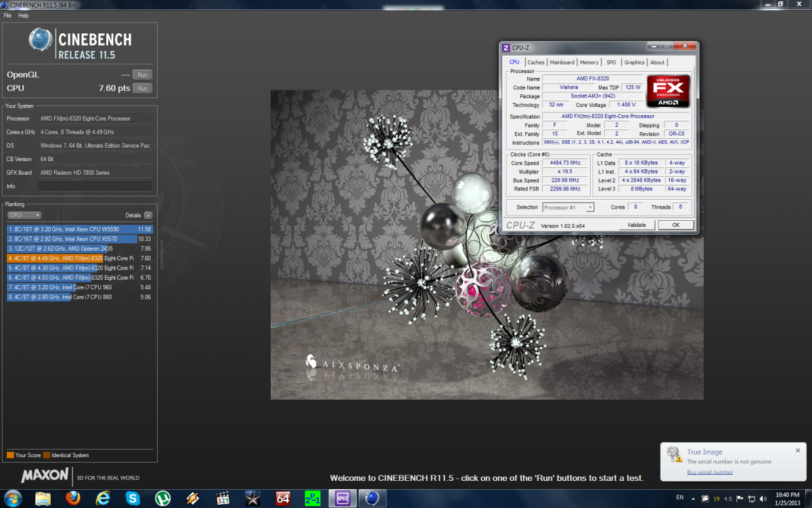This screenshot has height=508, width=812.
Task: Open the green 2P-1 taskbar icon
Action: (x=313, y=498)
